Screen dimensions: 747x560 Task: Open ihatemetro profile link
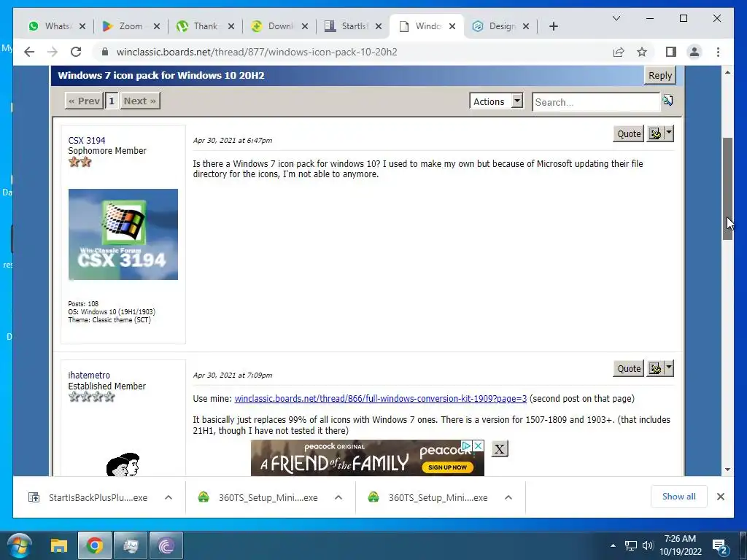click(89, 376)
